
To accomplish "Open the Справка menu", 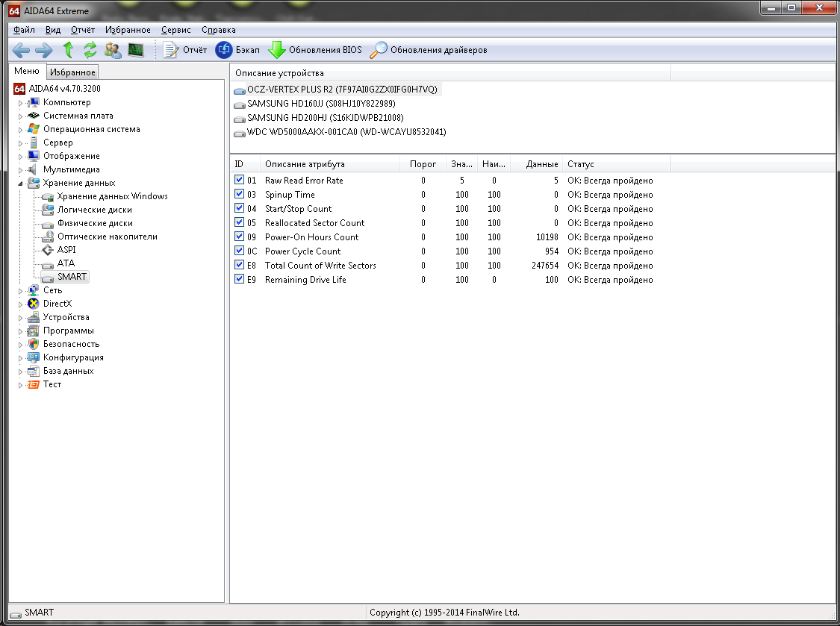I will click(219, 30).
